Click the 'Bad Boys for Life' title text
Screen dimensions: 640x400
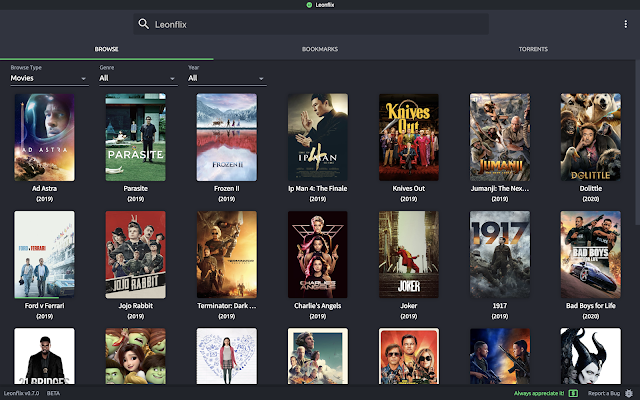591,306
